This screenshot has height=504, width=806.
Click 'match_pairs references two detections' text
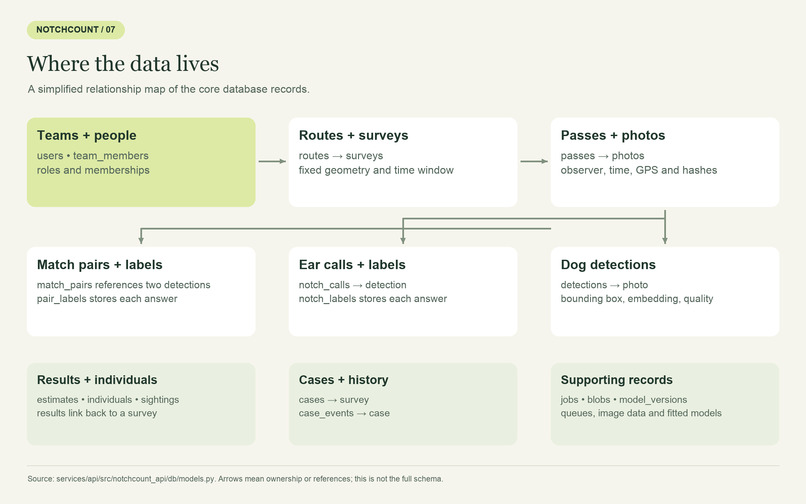pyautogui.click(x=123, y=285)
